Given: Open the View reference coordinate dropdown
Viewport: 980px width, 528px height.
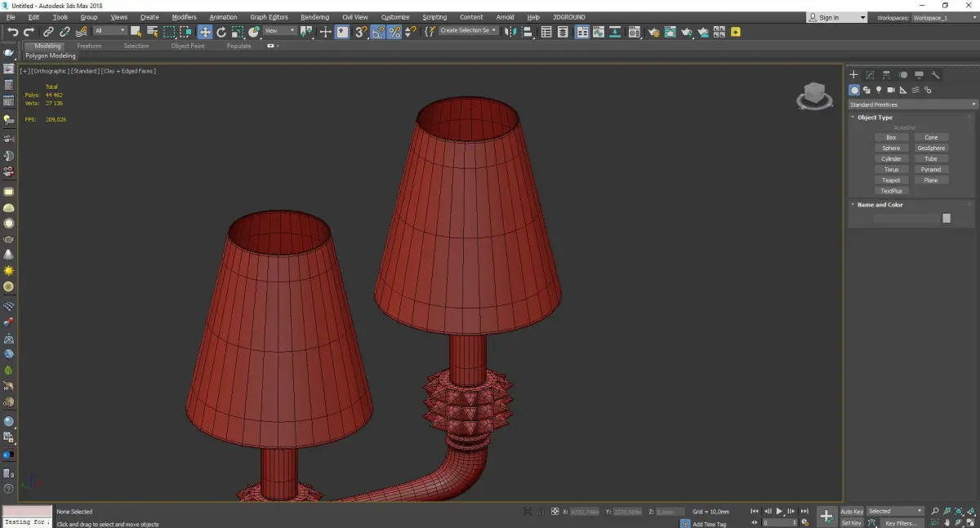Looking at the screenshot, I should click(x=279, y=31).
